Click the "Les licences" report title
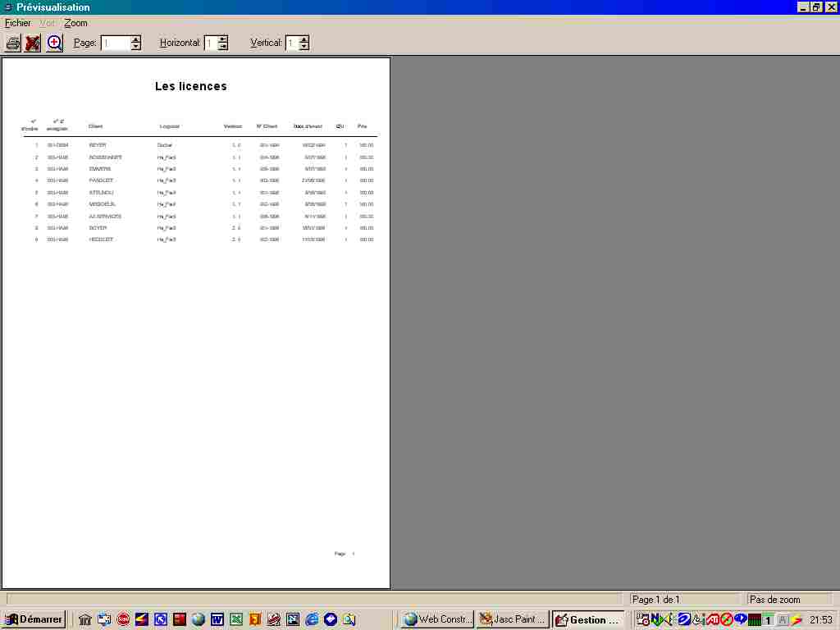This screenshot has height=630, width=840. point(190,86)
